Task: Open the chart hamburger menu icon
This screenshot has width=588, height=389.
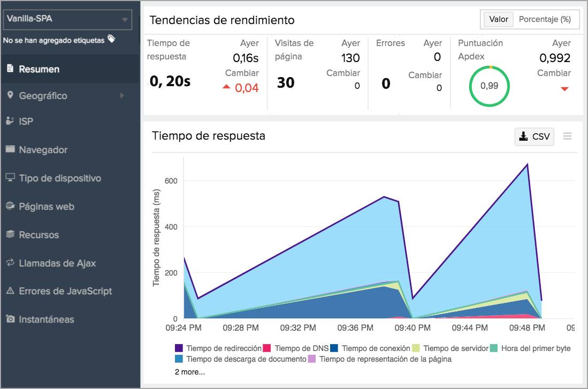Action: coord(567,136)
